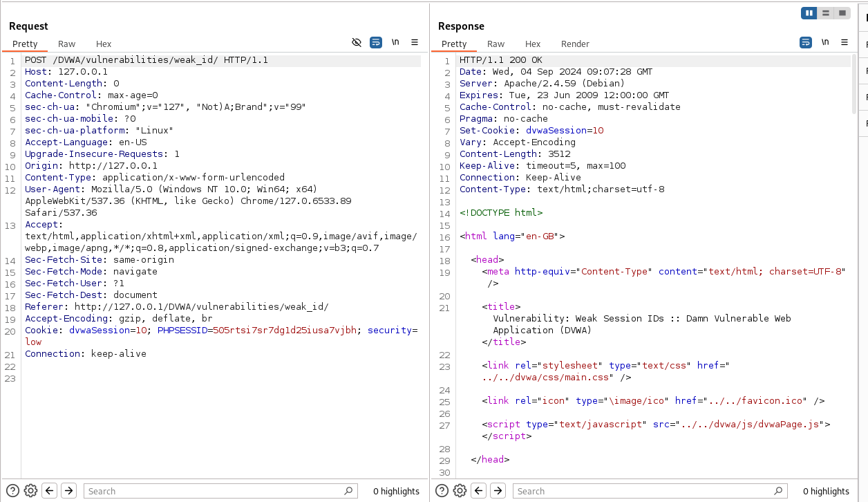Toggle line wrap icon in Response panel
This screenshot has height=502, width=868.
806,42
